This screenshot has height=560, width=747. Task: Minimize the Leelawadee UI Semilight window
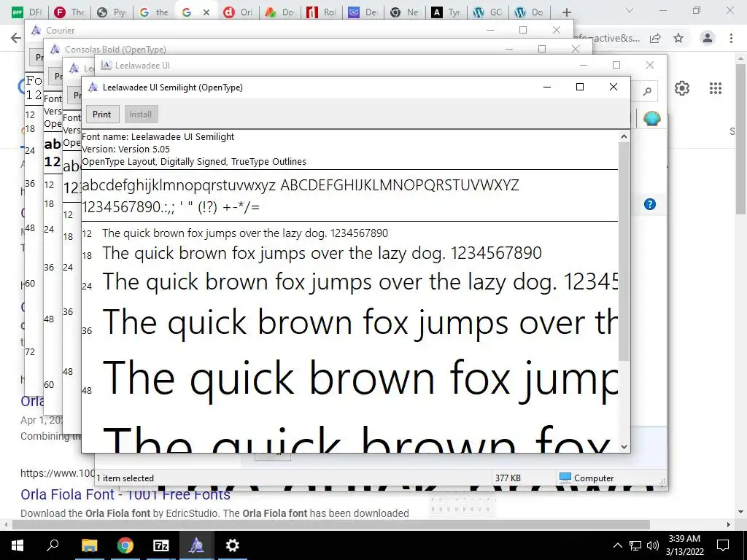pyautogui.click(x=547, y=87)
